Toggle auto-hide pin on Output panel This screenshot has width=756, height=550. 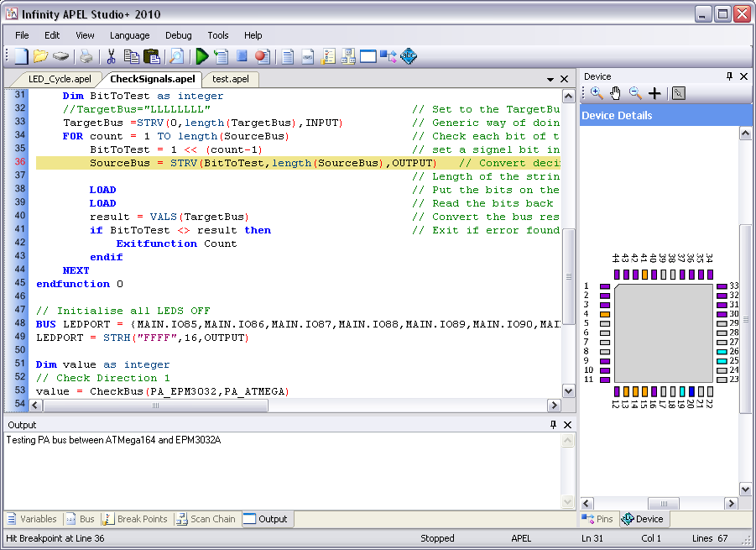click(x=553, y=425)
